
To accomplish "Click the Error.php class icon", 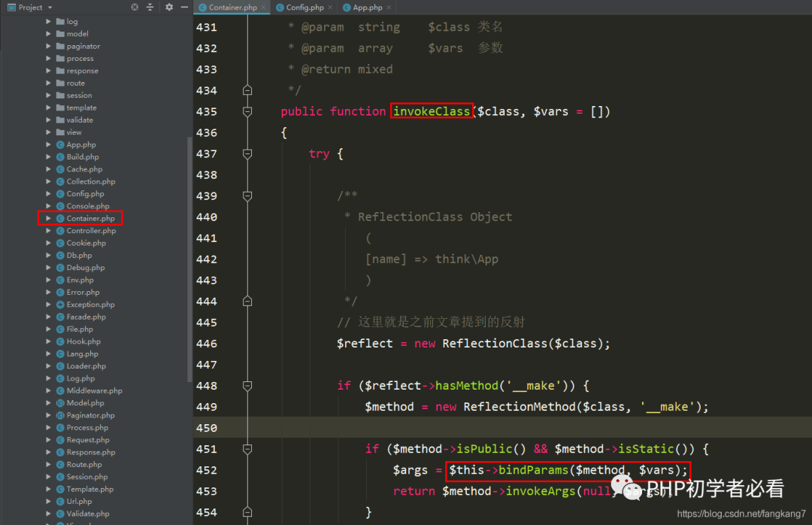I will tap(60, 293).
